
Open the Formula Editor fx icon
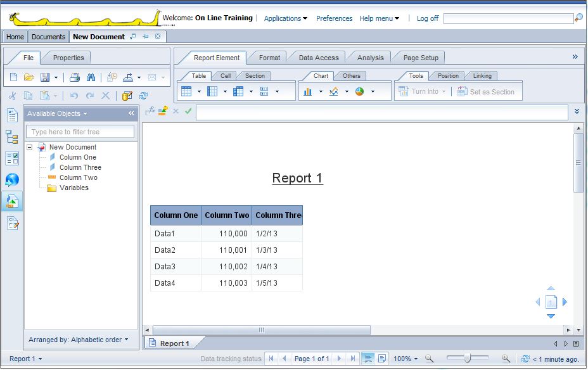pyautogui.click(x=150, y=111)
